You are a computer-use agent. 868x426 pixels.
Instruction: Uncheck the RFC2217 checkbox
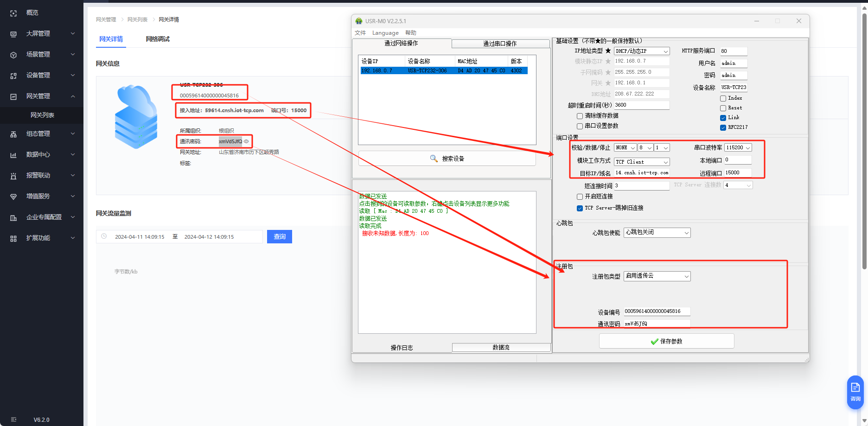click(723, 127)
